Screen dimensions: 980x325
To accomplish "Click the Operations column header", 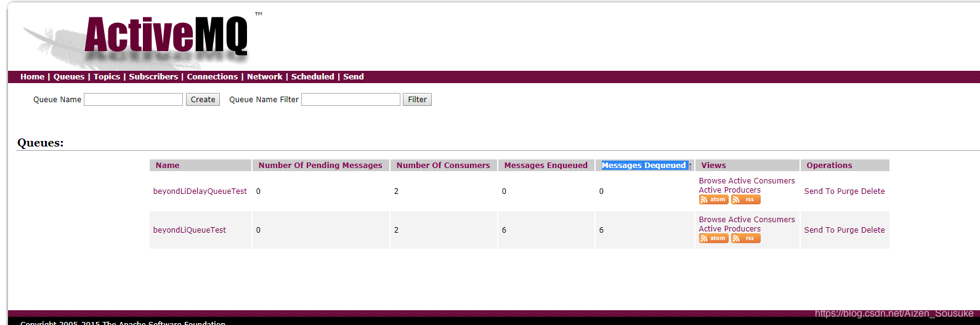I will 829,166.
